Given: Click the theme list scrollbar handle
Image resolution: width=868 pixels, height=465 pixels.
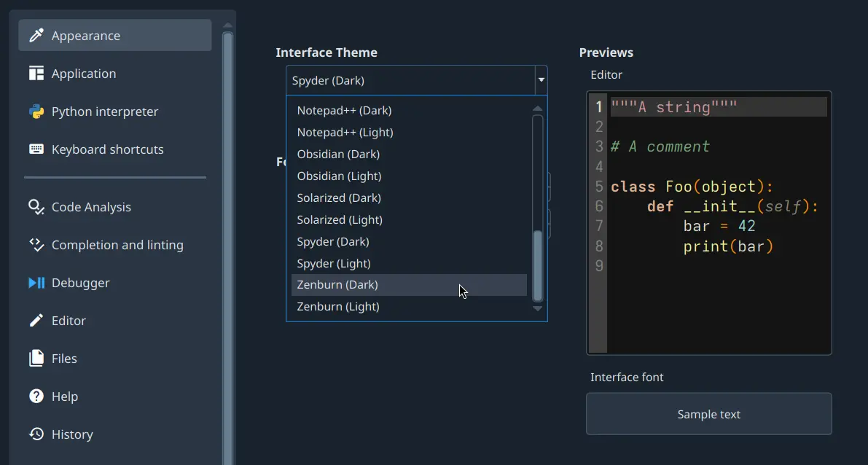Looking at the screenshot, I should tap(538, 265).
